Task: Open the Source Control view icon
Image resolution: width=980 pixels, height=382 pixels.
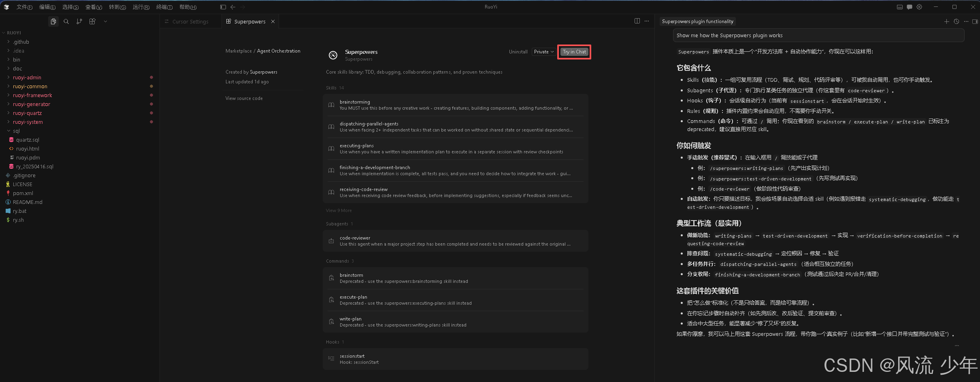Action: (79, 21)
